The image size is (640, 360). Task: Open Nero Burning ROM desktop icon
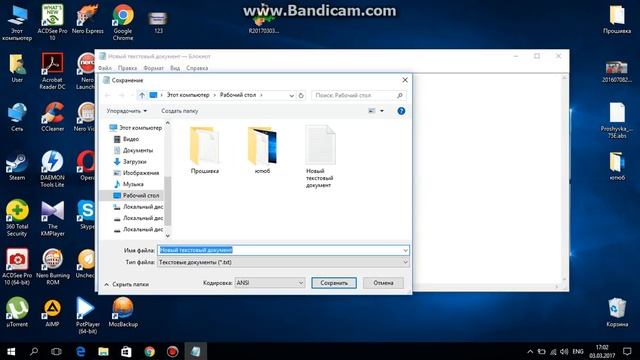[x=52, y=267]
